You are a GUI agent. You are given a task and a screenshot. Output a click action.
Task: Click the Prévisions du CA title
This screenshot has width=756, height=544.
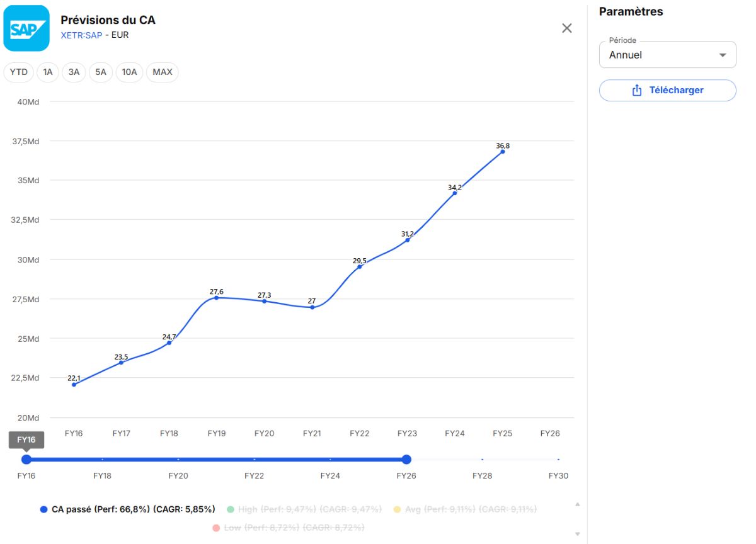(x=108, y=20)
